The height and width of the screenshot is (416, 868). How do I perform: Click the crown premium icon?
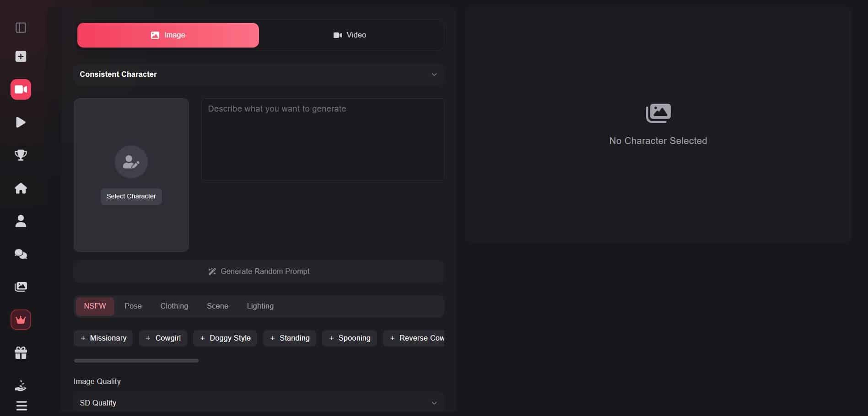click(21, 320)
